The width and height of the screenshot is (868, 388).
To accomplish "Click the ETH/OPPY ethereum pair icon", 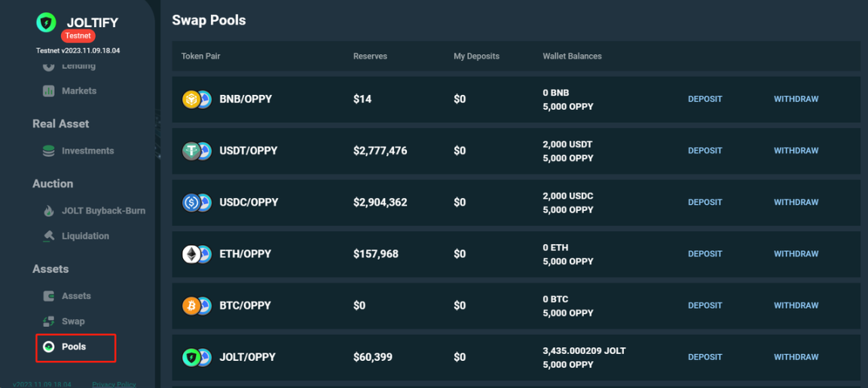I will click(x=197, y=254).
